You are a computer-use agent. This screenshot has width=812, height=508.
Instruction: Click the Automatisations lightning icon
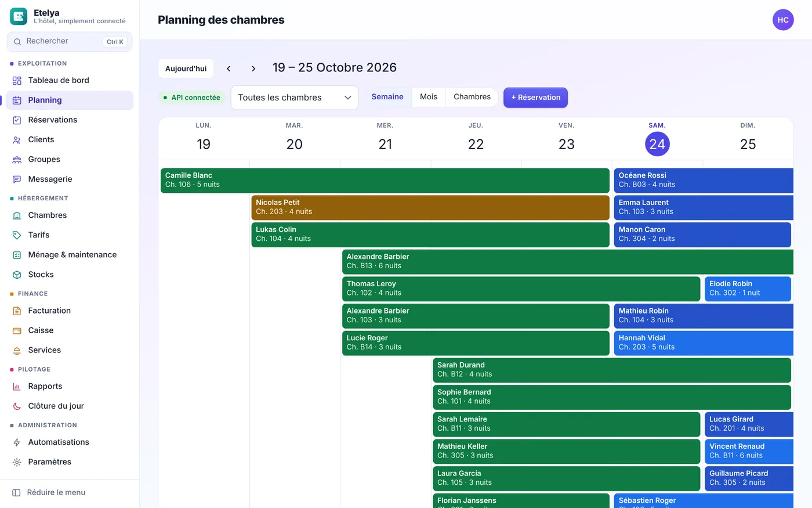[17, 442]
